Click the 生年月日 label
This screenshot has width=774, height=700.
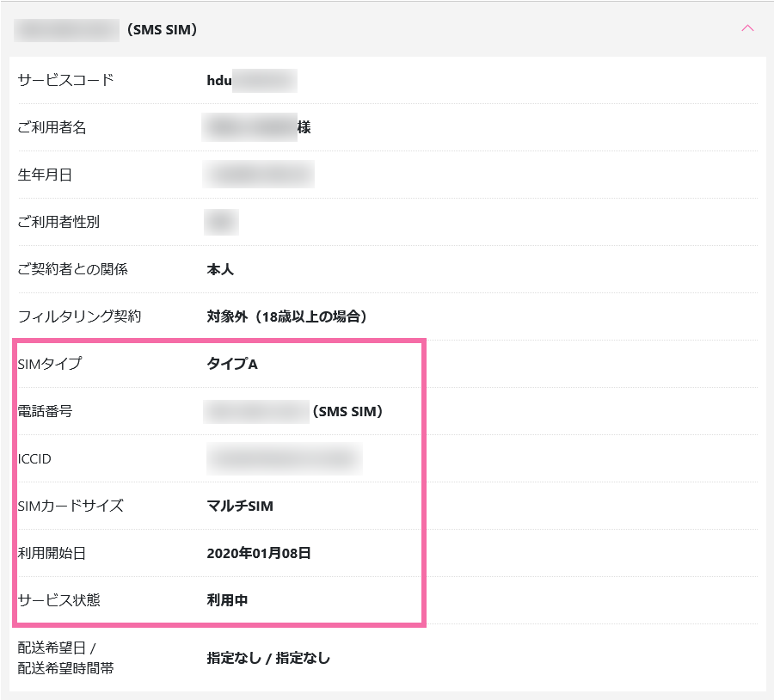[x=45, y=175]
